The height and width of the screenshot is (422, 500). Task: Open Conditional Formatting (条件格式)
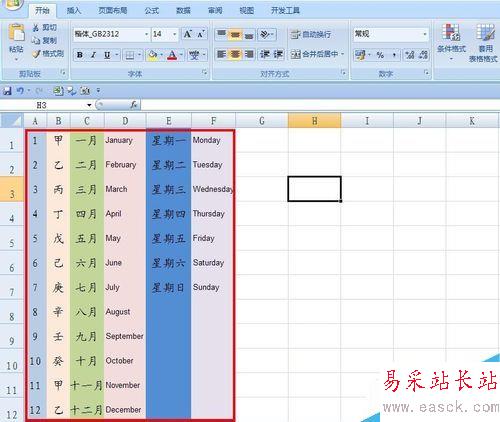click(451, 41)
